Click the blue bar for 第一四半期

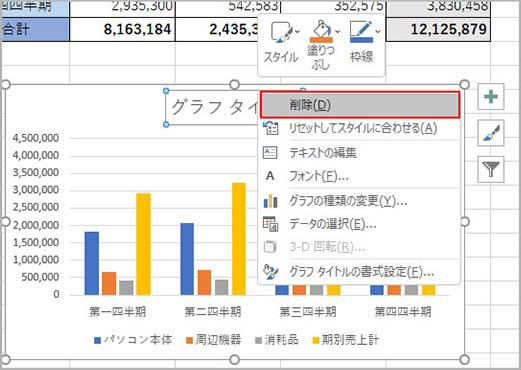[92, 263]
